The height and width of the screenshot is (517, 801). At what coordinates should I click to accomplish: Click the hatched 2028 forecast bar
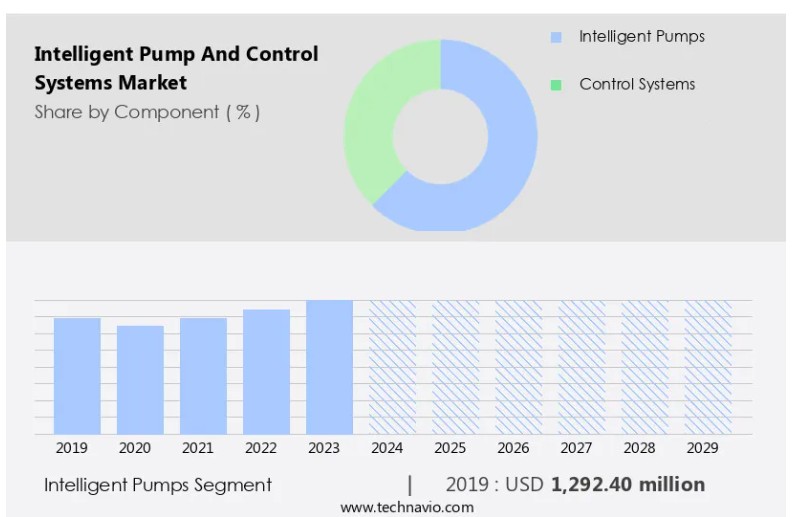coord(644,367)
